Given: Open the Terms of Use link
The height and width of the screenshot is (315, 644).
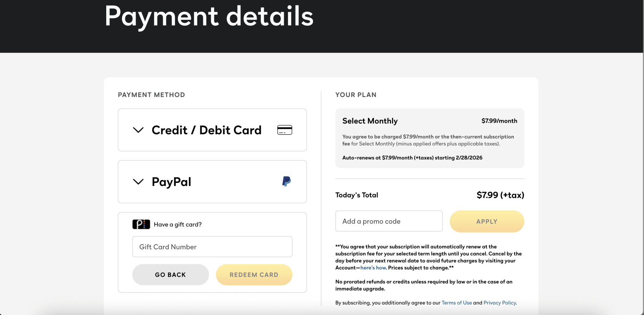Looking at the screenshot, I should coord(457,303).
